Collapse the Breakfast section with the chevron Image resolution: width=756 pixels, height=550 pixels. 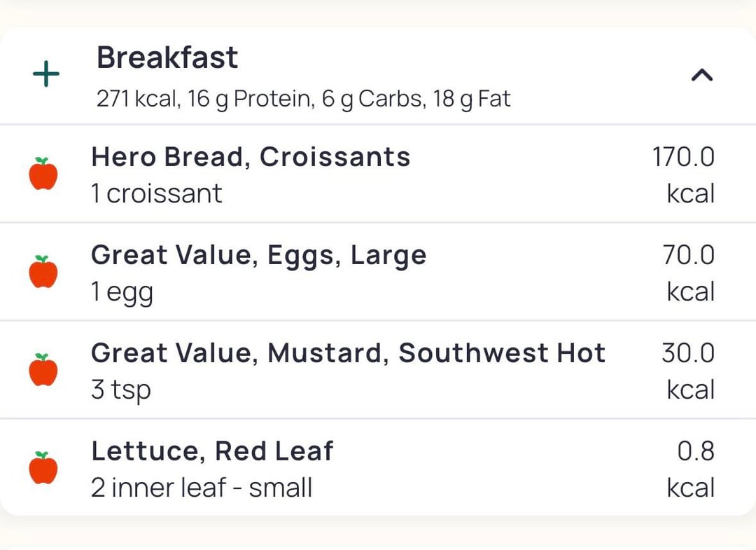pyautogui.click(x=701, y=74)
